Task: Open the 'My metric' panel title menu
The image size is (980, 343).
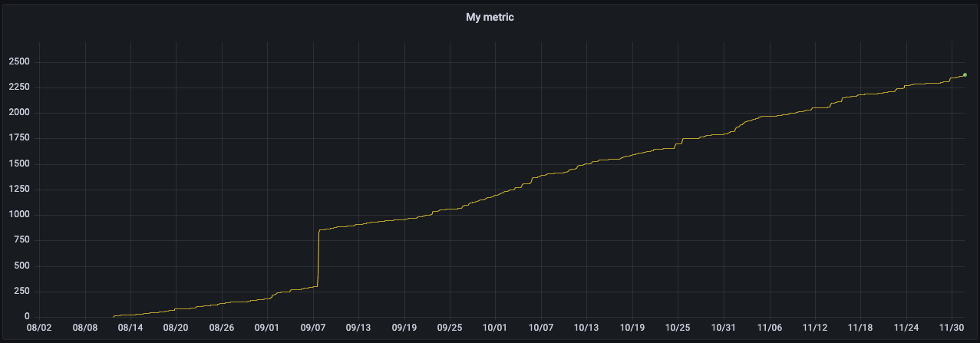Action: (x=490, y=17)
